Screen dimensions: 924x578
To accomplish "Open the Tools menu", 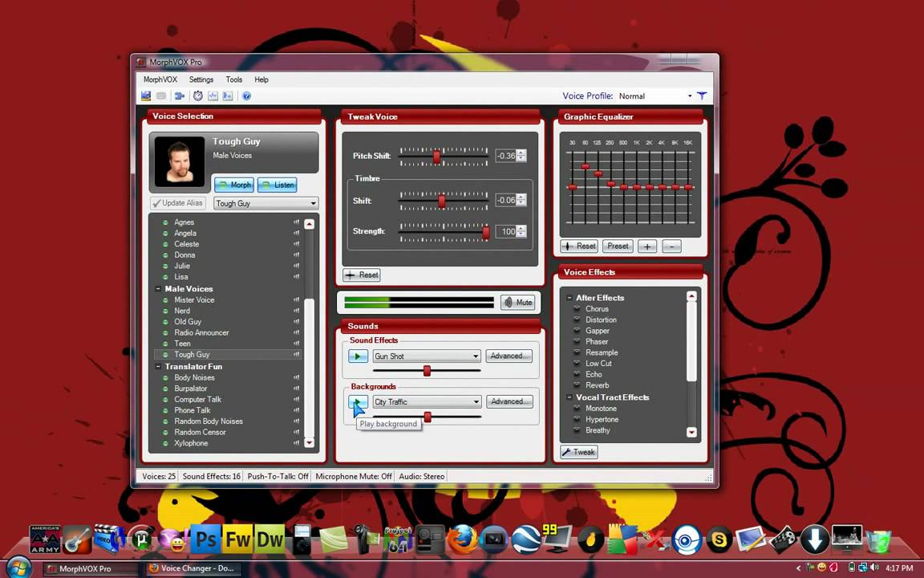I will (234, 79).
